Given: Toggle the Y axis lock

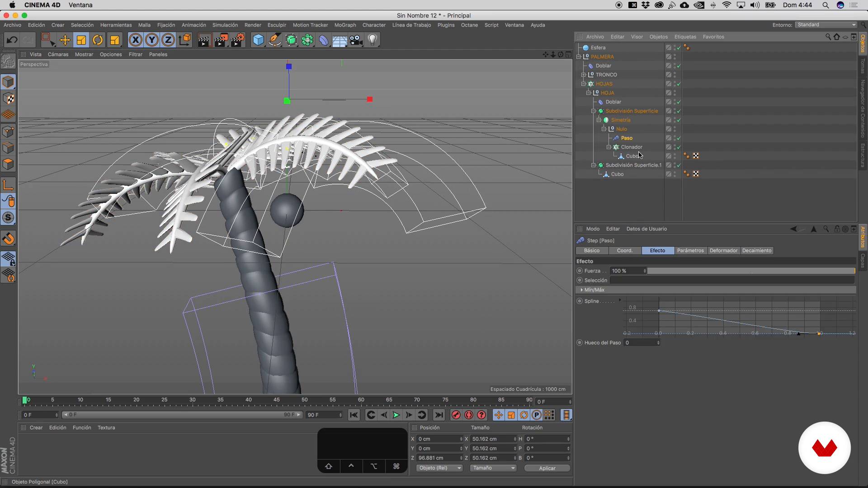Looking at the screenshot, I should (x=152, y=40).
